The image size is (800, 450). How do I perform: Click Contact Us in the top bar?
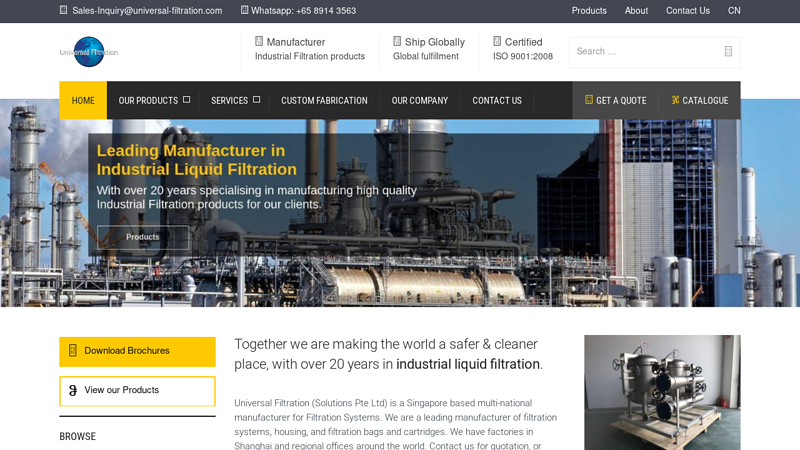(x=688, y=11)
